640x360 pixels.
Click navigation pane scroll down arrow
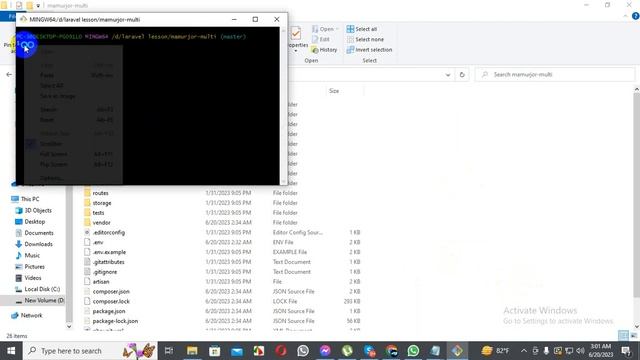point(69,326)
